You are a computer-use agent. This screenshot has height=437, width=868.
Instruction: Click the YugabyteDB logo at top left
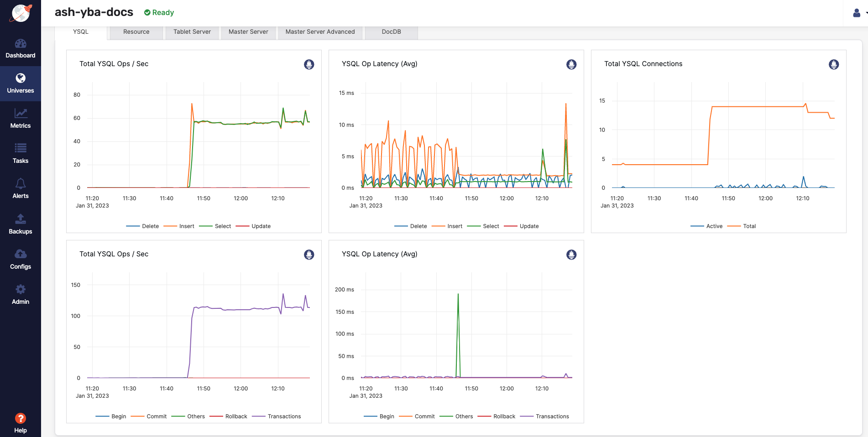[20, 13]
